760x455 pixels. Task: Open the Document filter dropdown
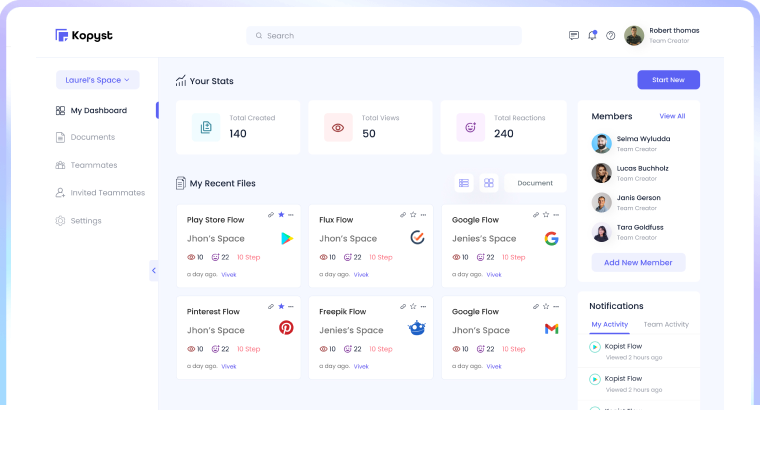pos(535,183)
